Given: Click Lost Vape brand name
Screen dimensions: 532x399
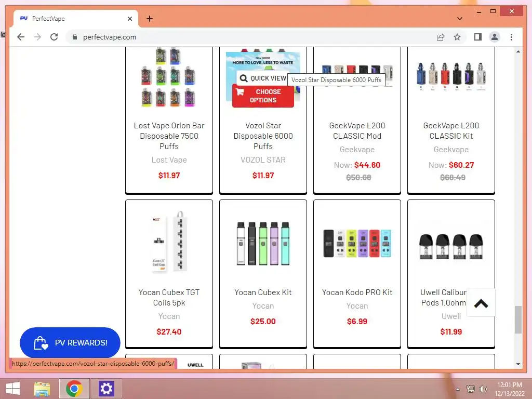Looking at the screenshot, I should click(169, 160).
